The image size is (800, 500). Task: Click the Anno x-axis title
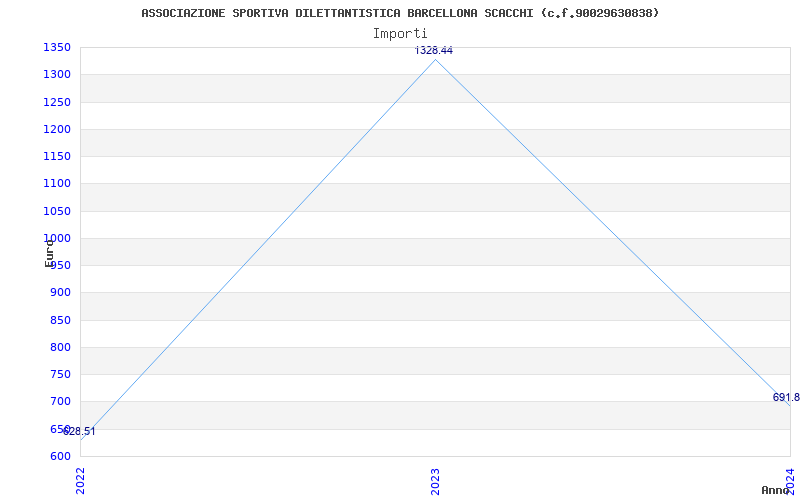tap(777, 490)
